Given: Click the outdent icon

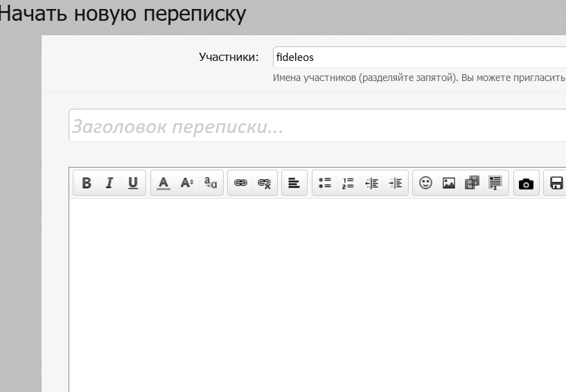Looking at the screenshot, I should pos(372,183).
